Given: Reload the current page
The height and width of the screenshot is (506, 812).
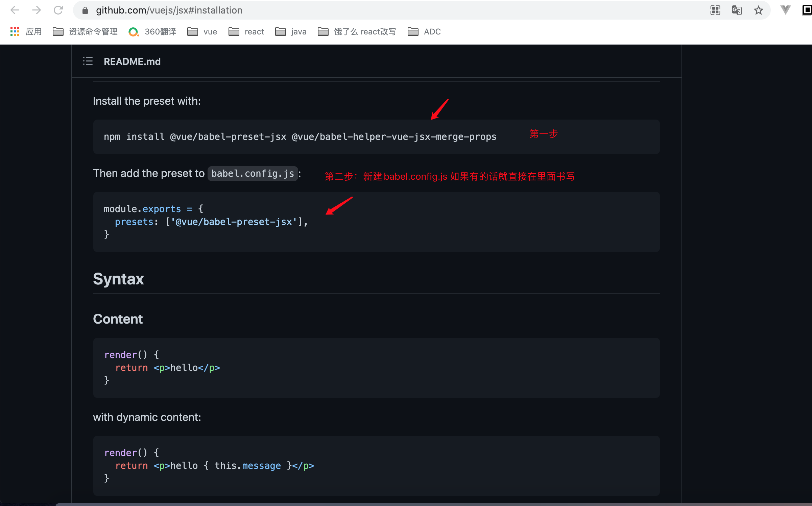Looking at the screenshot, I should 58,10.
